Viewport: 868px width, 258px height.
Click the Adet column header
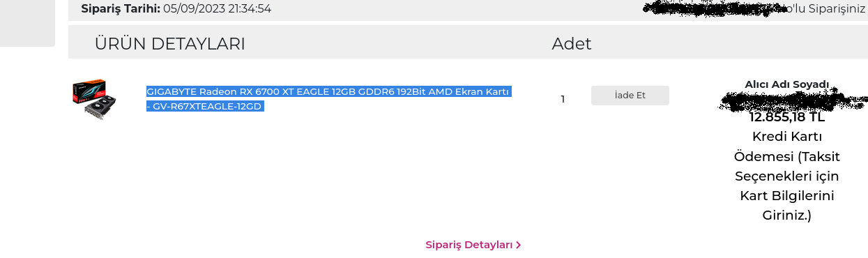572,44
